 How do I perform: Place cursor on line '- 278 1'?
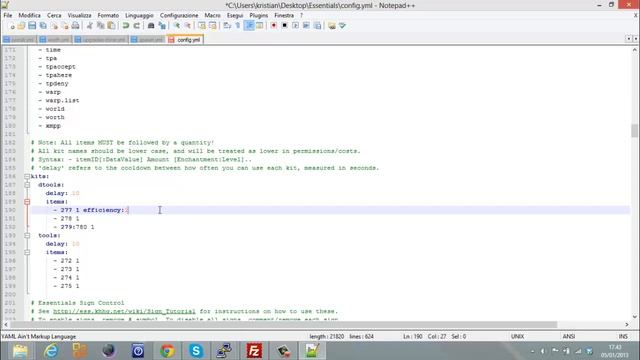[66, 218]
